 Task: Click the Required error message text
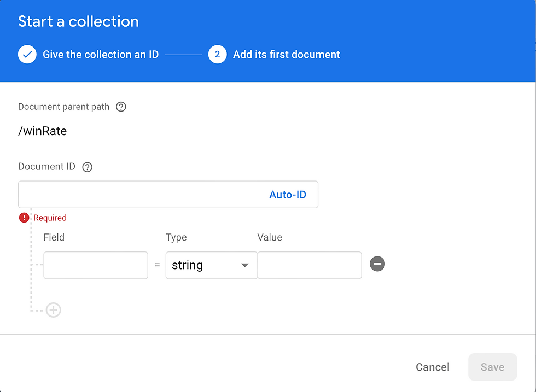(x=50, y=218)
